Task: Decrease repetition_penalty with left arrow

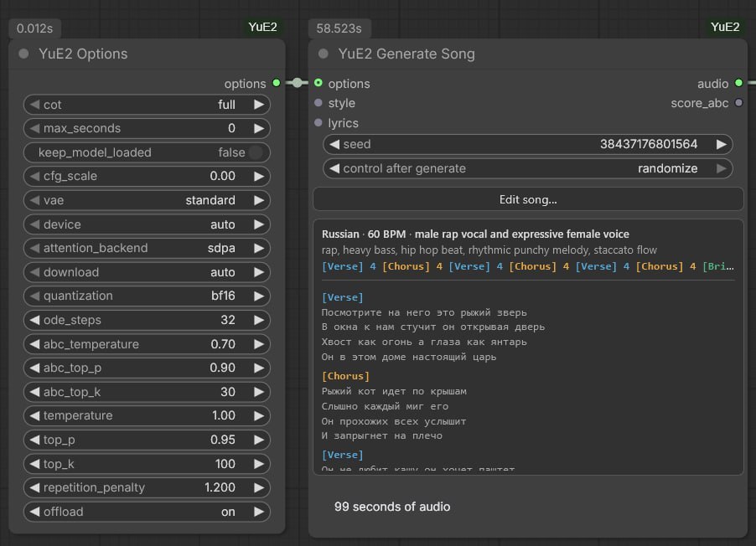Action: point(34,487)
